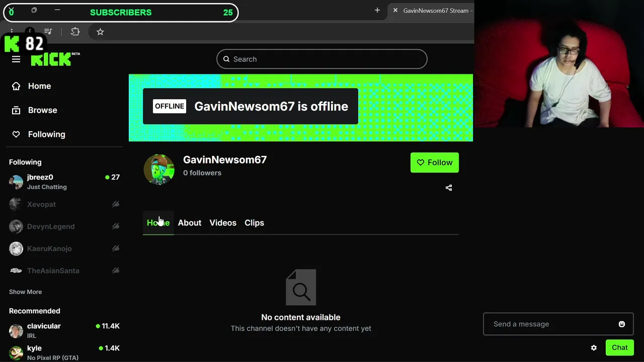The width and height of the screenshot is (644, 362).
Task: Open TheAsianSanta channel
Action: click(x=64, y=270)
